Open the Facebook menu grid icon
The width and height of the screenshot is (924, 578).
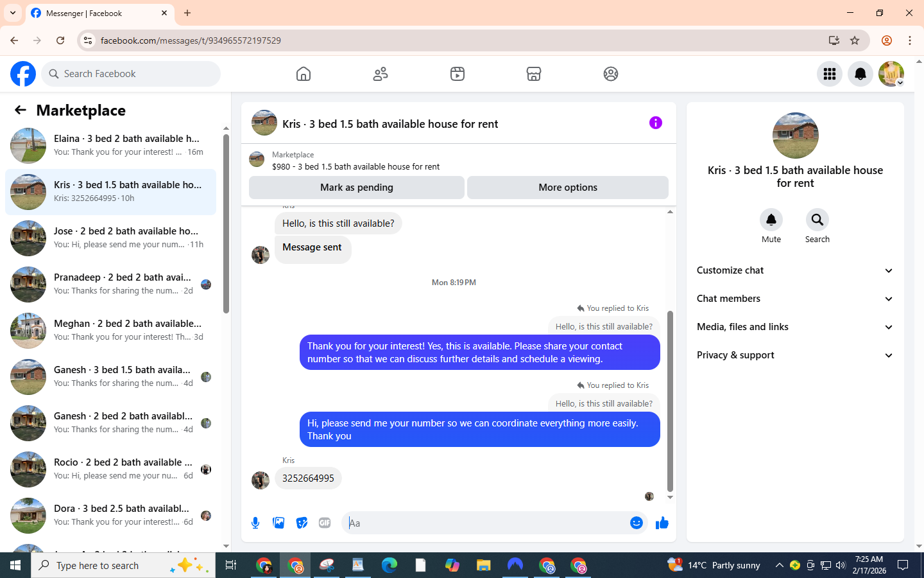pos(830,74)
